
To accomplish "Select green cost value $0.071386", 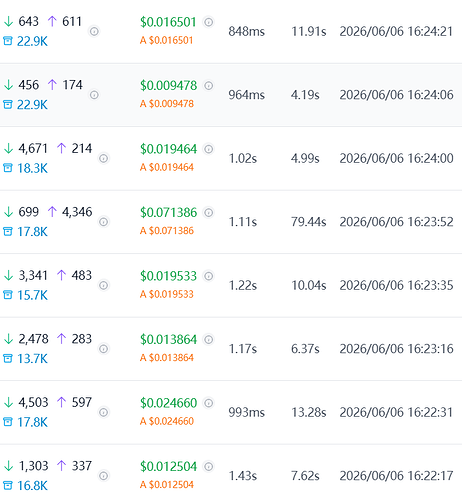I will 169,212.
